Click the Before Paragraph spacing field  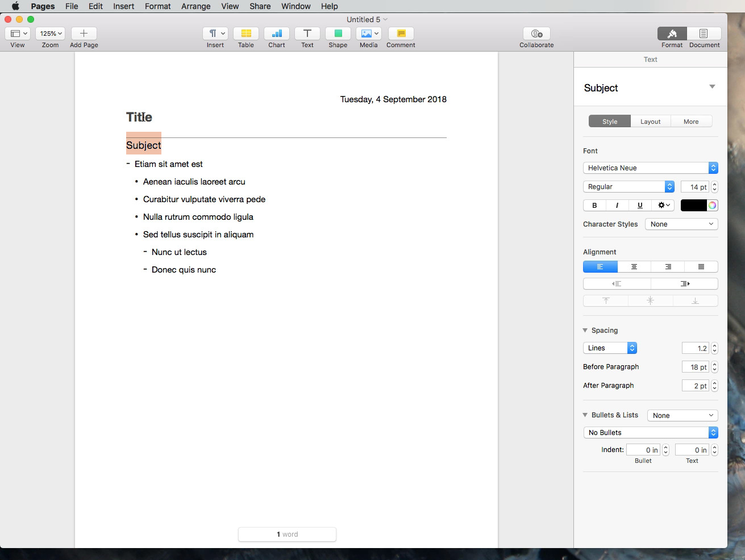point(696,367)
